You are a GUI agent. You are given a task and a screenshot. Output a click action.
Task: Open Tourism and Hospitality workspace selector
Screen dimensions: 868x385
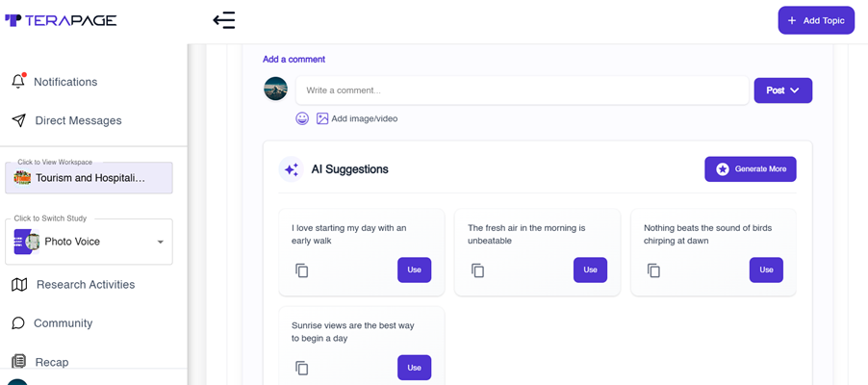click(x=89, y=178)
